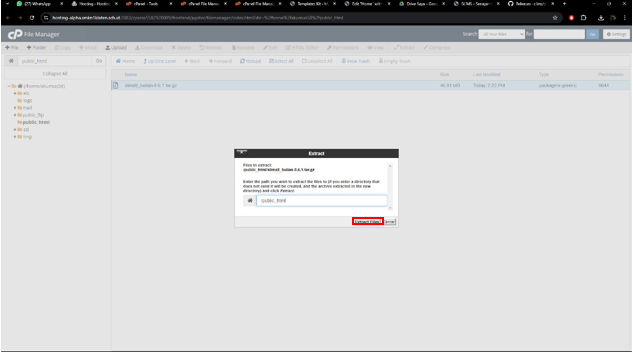Screen dimensions: 633x360
Task: Click the browser downloads icon
Action: pos(601,18)
